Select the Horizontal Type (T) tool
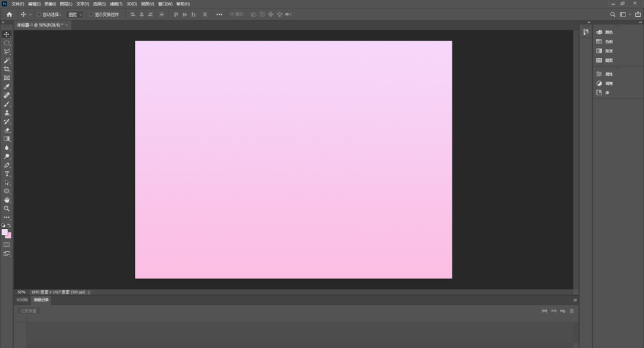644x348 pixels. [7, 174]
